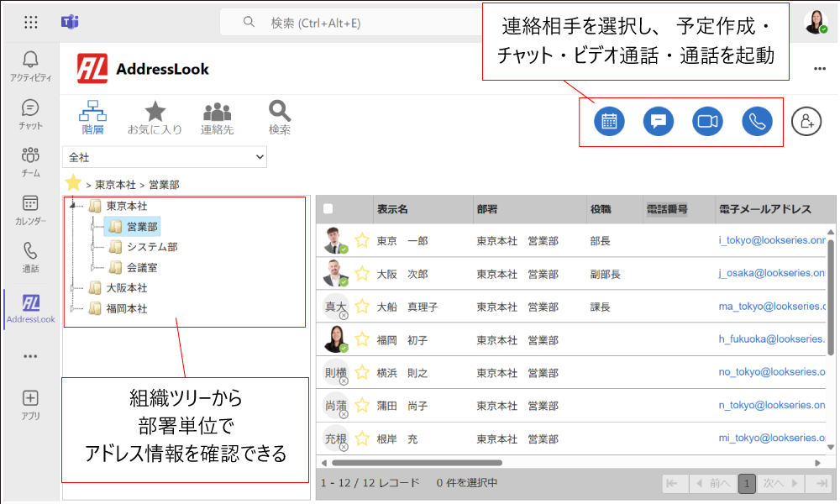Open 東京 一郎's profile photo thumbnail
Image resolution: width=840 pixels, height=504 pixels.
[335, 240]
